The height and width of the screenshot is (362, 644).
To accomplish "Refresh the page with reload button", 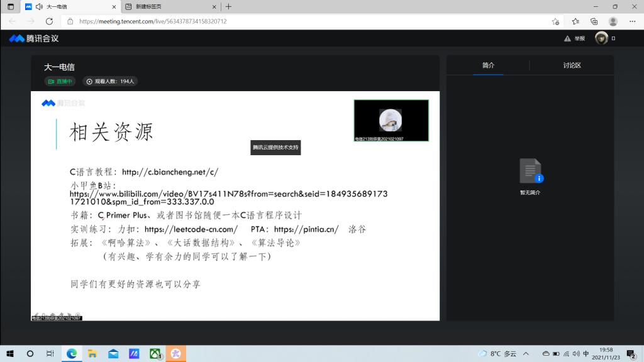I will click(48, 21).
